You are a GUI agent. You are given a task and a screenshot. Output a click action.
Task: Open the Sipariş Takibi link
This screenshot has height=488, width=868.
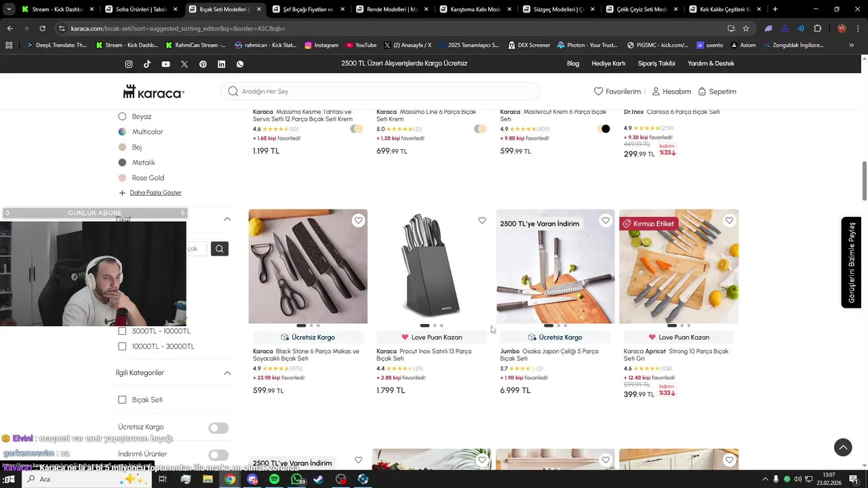(656, 63)
